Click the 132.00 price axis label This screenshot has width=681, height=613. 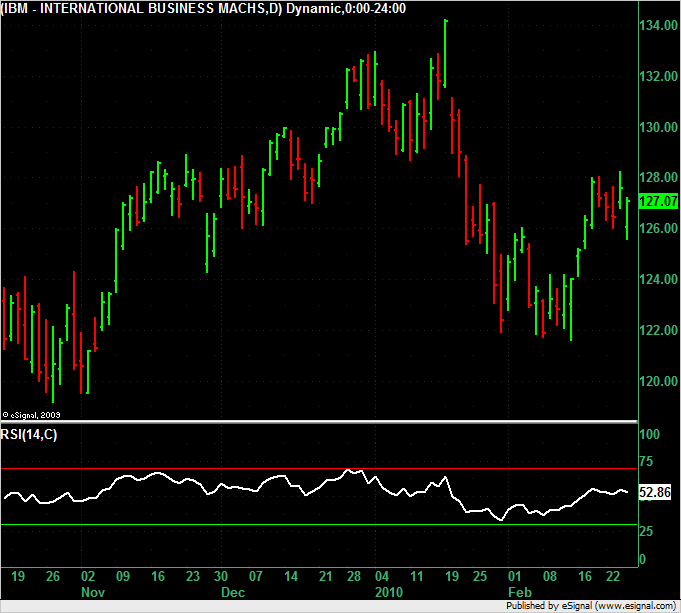(x=658, y=76)
